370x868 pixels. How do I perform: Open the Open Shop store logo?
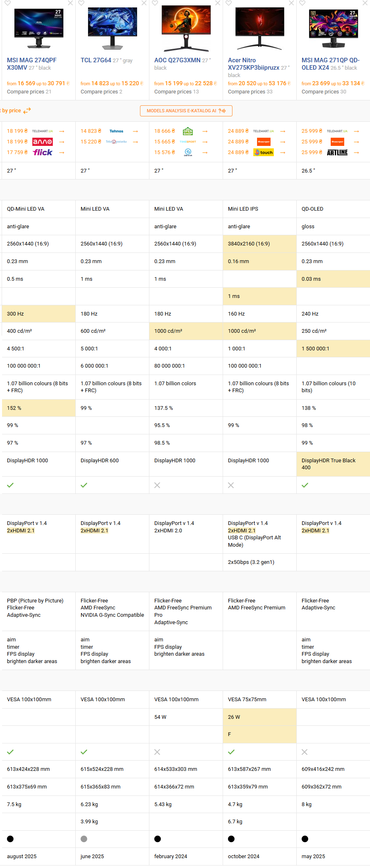click(x=188, y=131)
